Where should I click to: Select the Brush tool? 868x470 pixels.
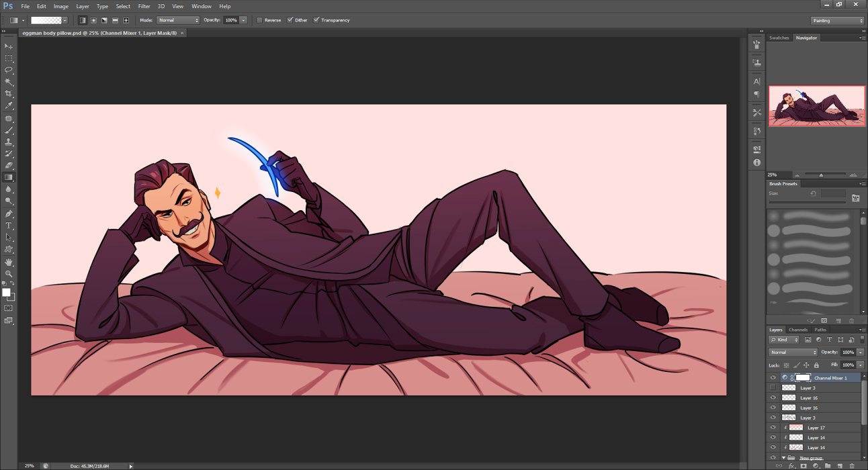9,130
